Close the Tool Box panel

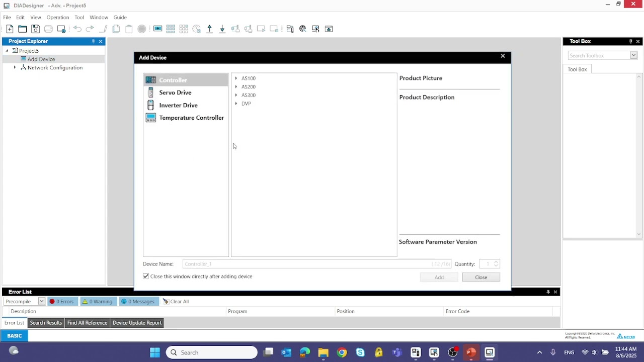[x=638, y=41]
